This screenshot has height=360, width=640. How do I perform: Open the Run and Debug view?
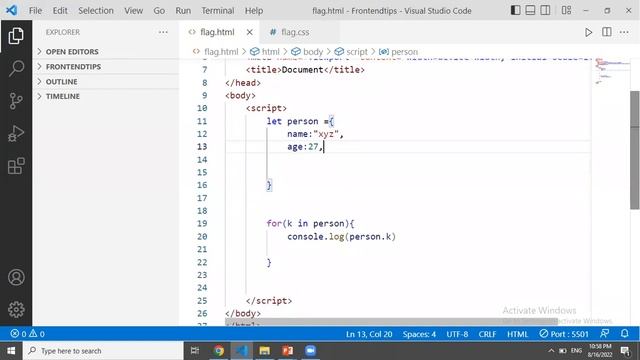coord(16,133)
